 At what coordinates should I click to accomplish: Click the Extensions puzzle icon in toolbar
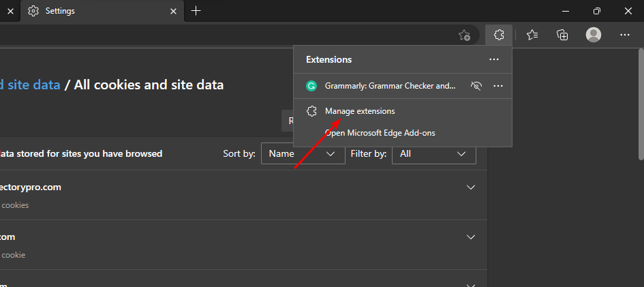coord(499,35)
